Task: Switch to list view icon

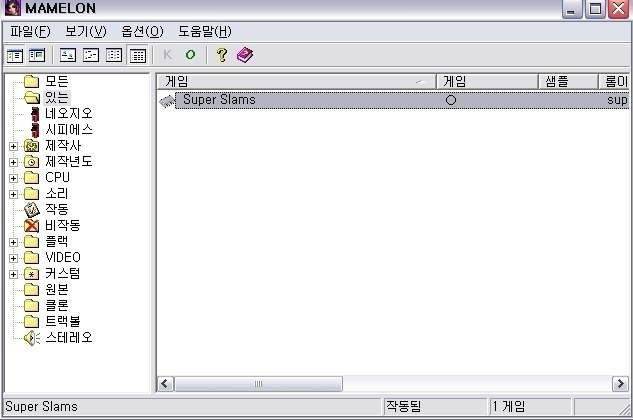Action: tap(114, 55)
